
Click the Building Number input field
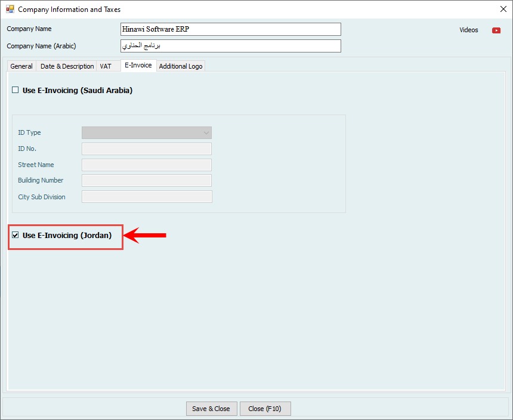click(x=147, y=181)
